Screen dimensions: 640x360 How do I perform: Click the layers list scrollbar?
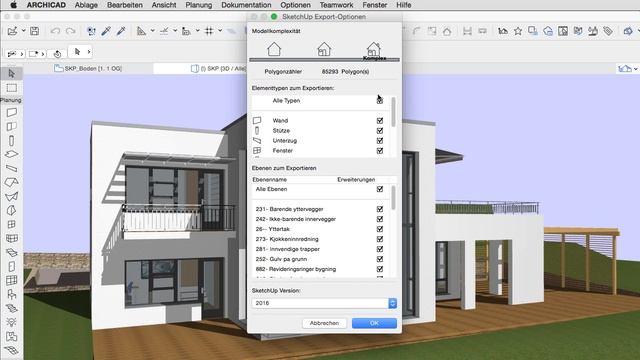click(x=393, y=198)
